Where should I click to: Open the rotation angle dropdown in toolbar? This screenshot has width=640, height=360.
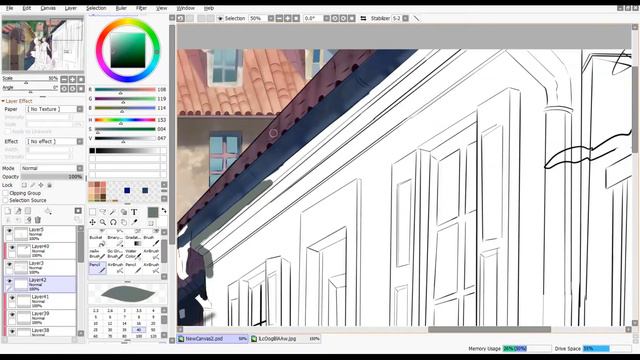point(327,18)
